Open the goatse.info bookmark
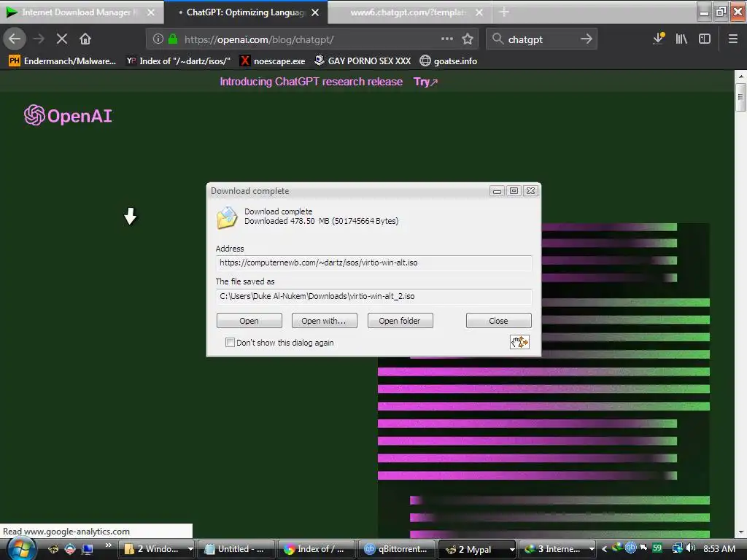The image size is (747, 560). [449, 61]
